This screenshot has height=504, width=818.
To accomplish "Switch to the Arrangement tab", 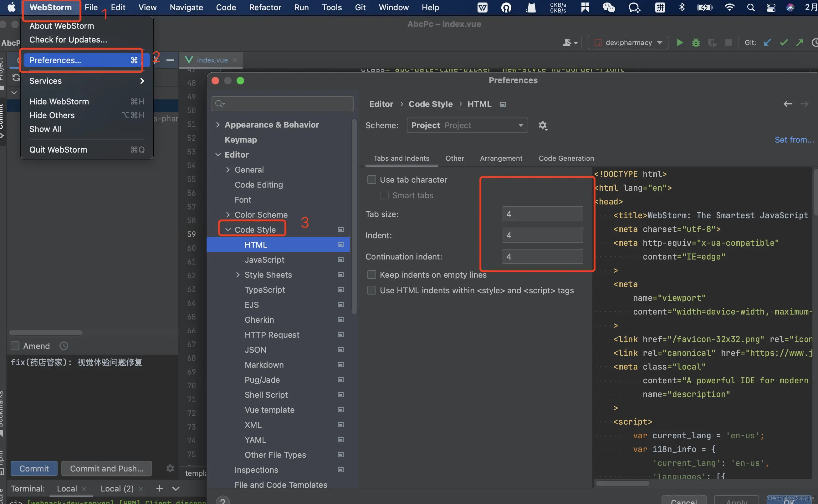I will (501, 158).
